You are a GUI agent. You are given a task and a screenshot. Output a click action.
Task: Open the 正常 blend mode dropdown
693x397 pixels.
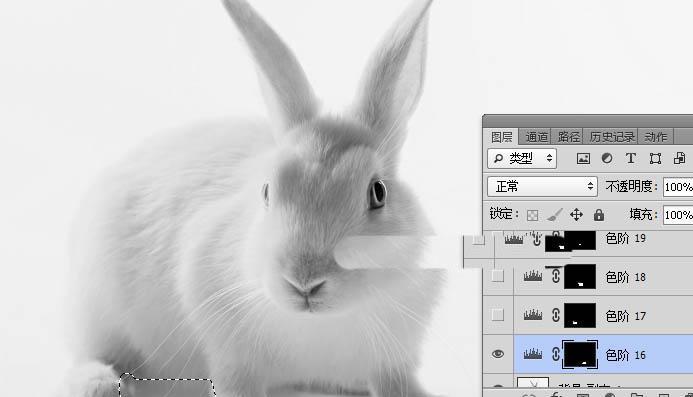(542, 187)
